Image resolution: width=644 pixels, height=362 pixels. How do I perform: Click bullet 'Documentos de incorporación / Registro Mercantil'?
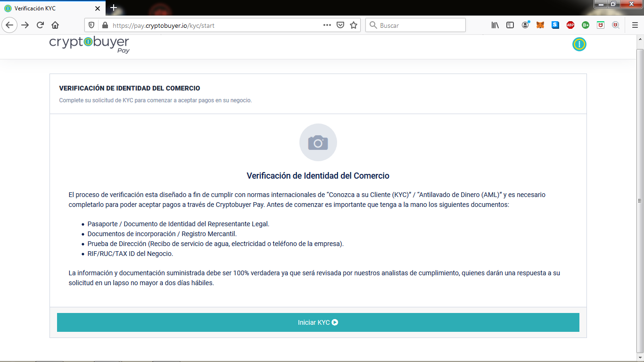[x=162, y=234]
